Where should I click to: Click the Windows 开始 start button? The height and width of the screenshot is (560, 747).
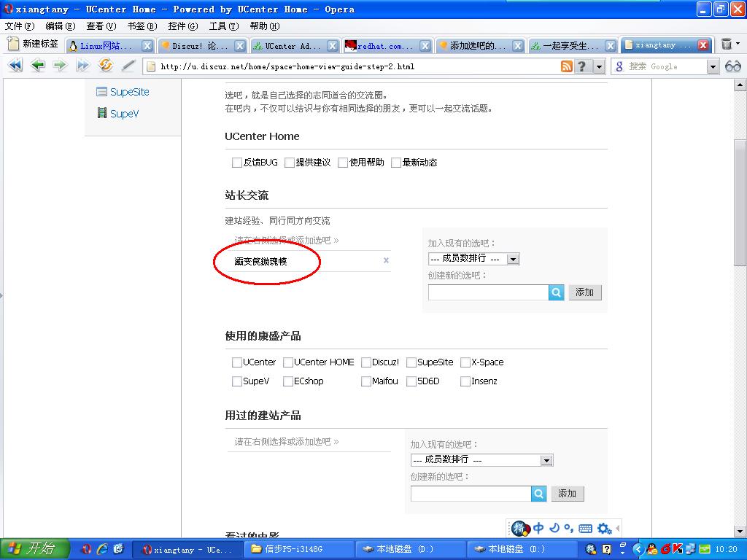(x=35, y=548)
